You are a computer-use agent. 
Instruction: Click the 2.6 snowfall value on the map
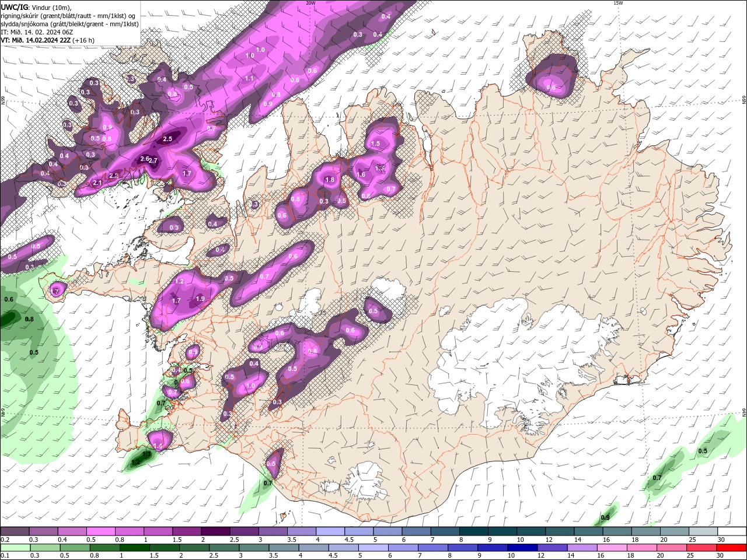pyautogui.click(x=145, y=159)
